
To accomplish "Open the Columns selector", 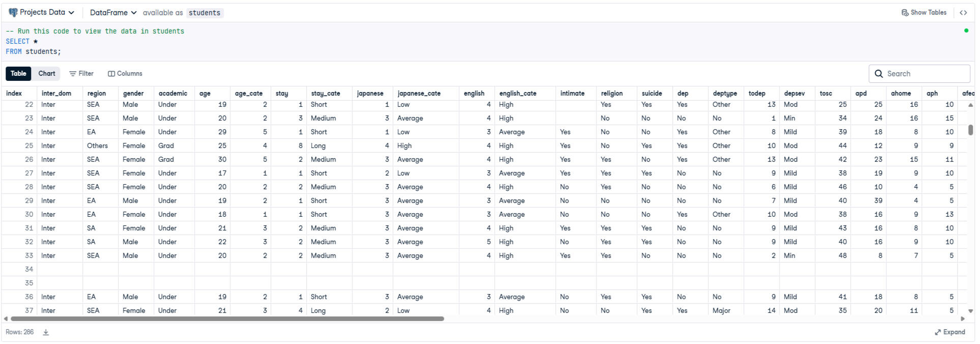I will [x=125, y=74].
